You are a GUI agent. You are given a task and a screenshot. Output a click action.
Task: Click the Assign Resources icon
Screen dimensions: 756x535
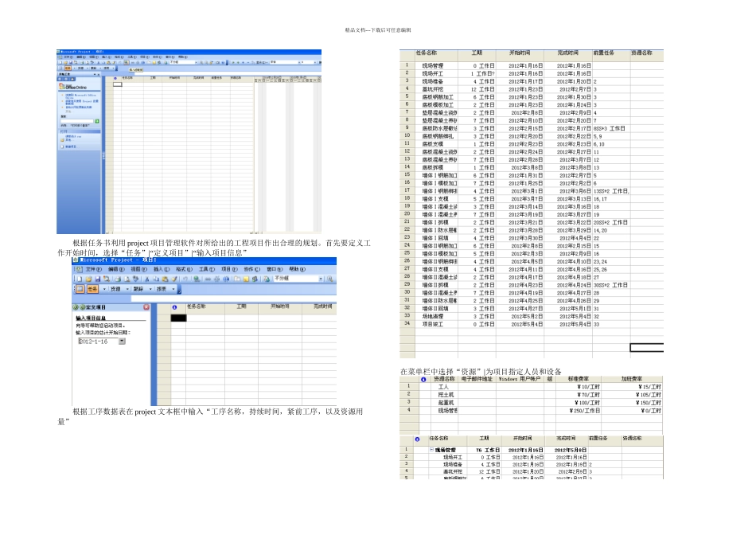coord(255,279)
